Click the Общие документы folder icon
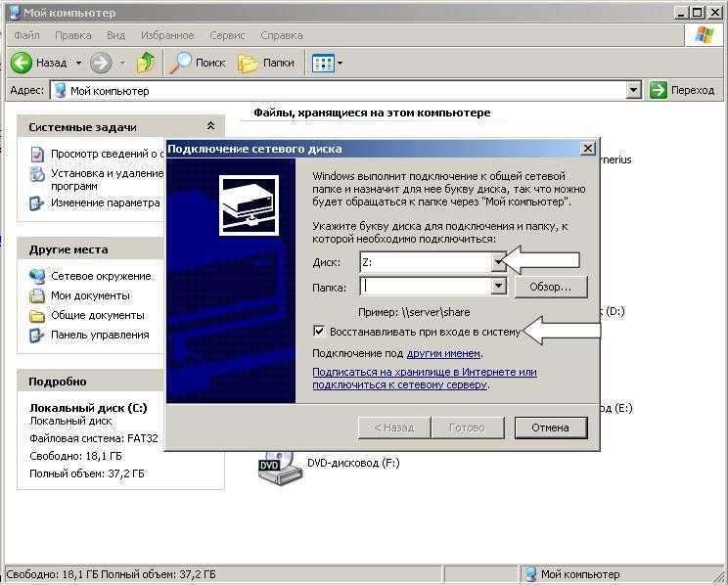Viewport: 728px width, 585px height. point(37,316)
